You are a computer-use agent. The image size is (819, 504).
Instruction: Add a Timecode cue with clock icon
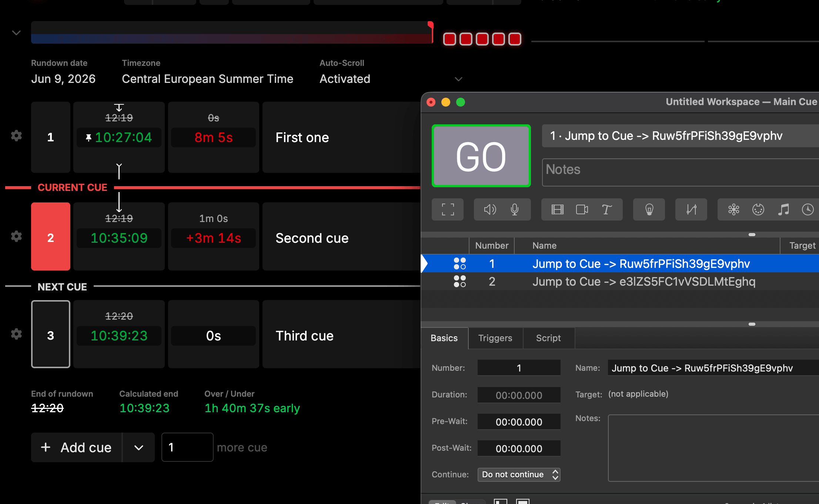pos(808,209)
